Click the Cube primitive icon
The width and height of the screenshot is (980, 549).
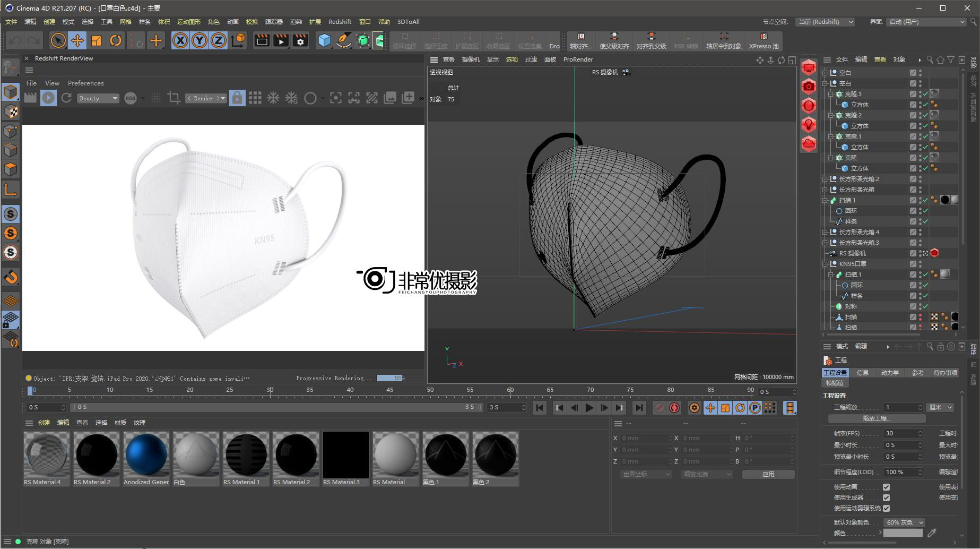[324, 40]
